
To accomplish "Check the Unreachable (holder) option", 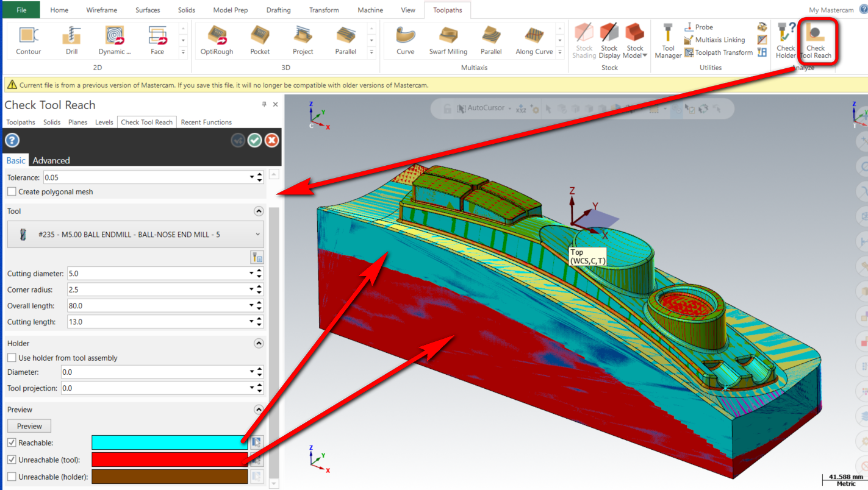I will pos(12,477).
